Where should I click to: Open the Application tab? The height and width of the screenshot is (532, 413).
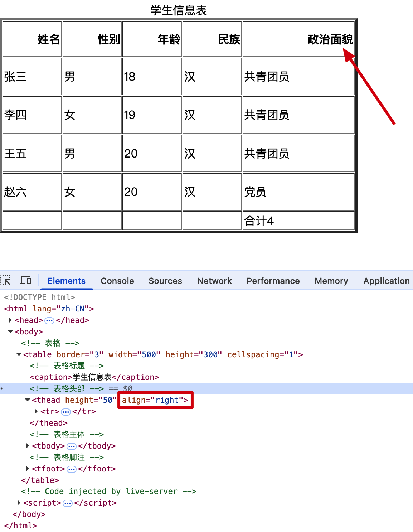(387, 281)
